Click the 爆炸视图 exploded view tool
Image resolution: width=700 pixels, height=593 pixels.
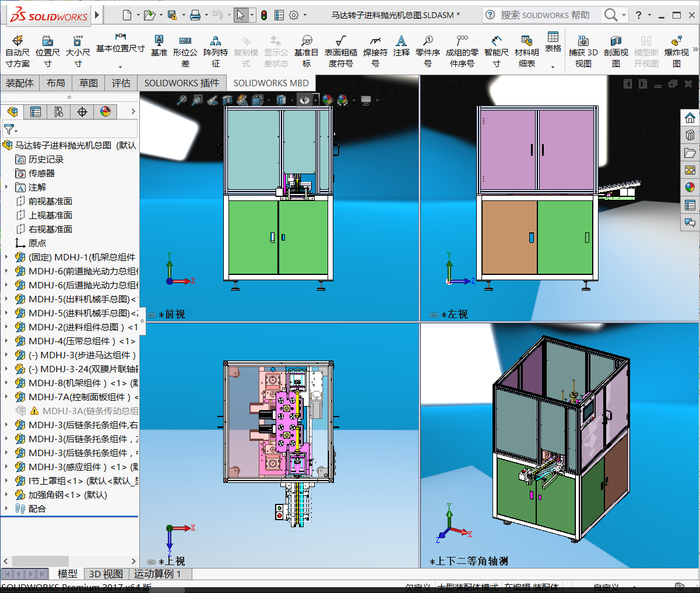[677, 51]
